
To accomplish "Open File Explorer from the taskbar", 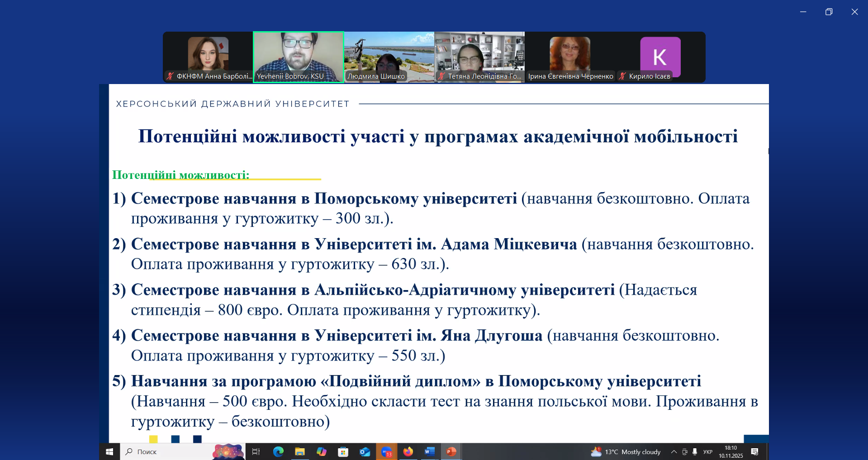I will (x=300, y=451).
